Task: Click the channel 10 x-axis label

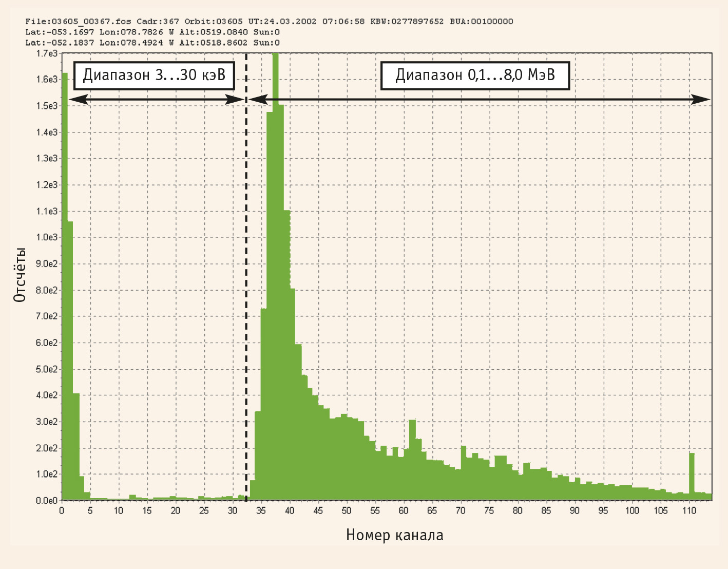Action: click(119, 510)
